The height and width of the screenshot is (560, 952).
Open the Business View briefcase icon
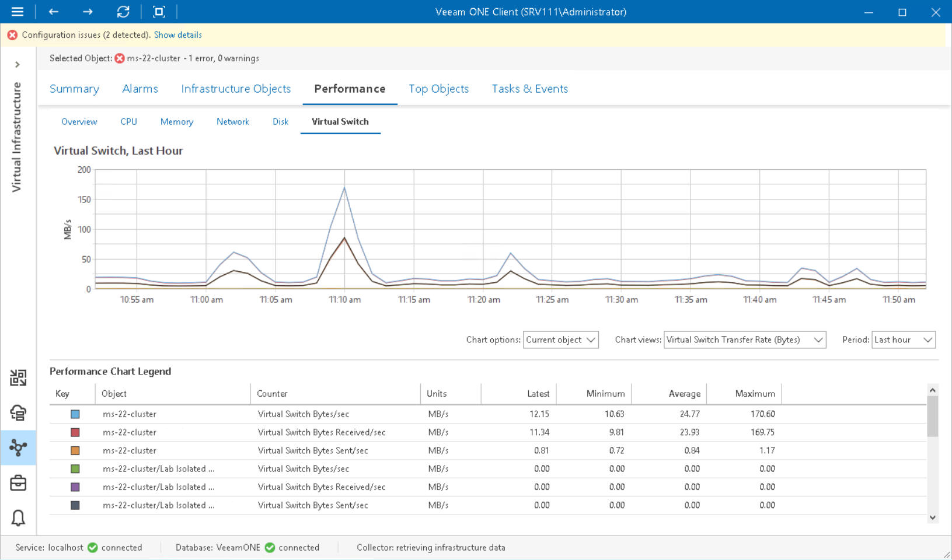[x=18, y=483]
